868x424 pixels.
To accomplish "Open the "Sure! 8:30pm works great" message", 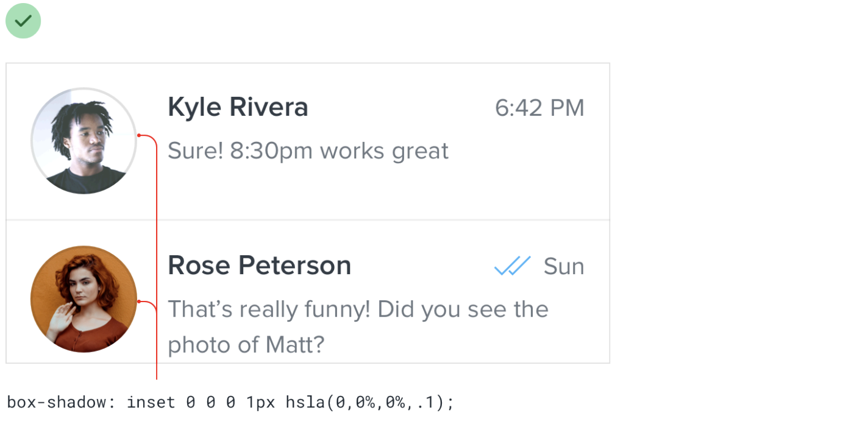I will point(308,151).
